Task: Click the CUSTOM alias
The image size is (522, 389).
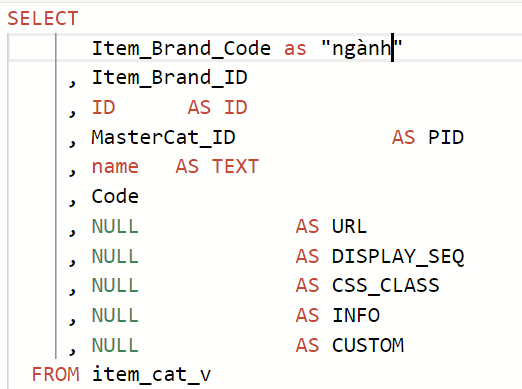Action: click(x=368, y=345)
